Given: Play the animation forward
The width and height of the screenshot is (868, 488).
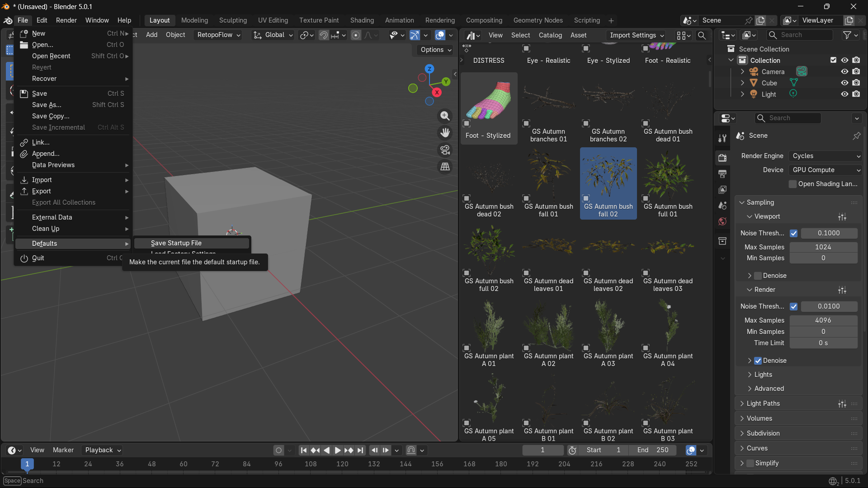Looking at the screenshot, I should [x=338, y=450].
